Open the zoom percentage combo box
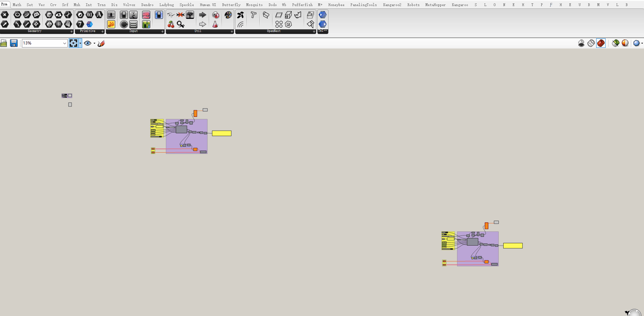Image resolution: width=644 pixels, height=316 pixels. [x=45, y=43]
